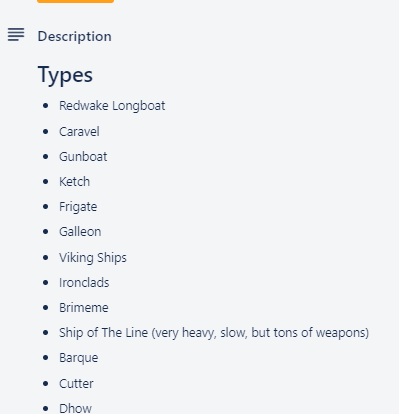Click the bullet point beside Galleon

[46, 232]
